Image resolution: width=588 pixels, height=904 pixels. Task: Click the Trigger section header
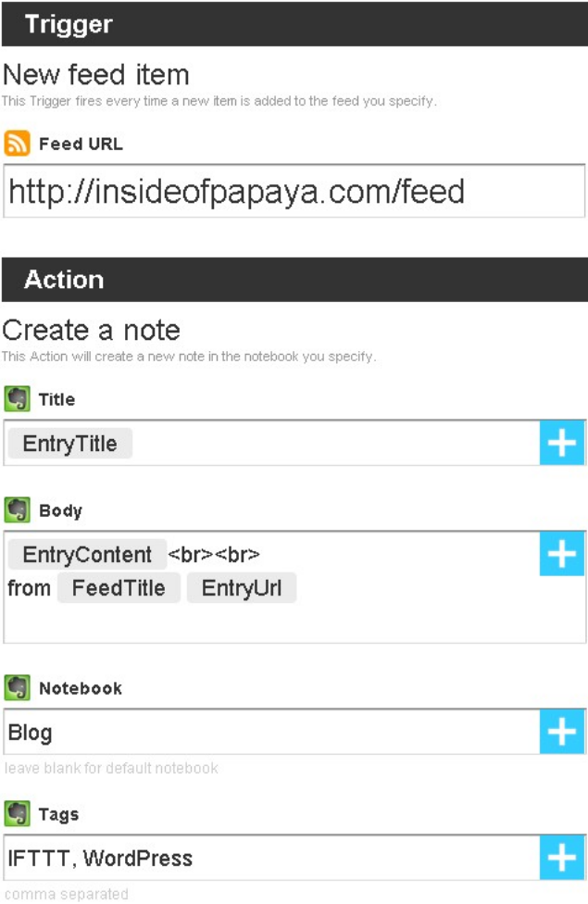294,24
